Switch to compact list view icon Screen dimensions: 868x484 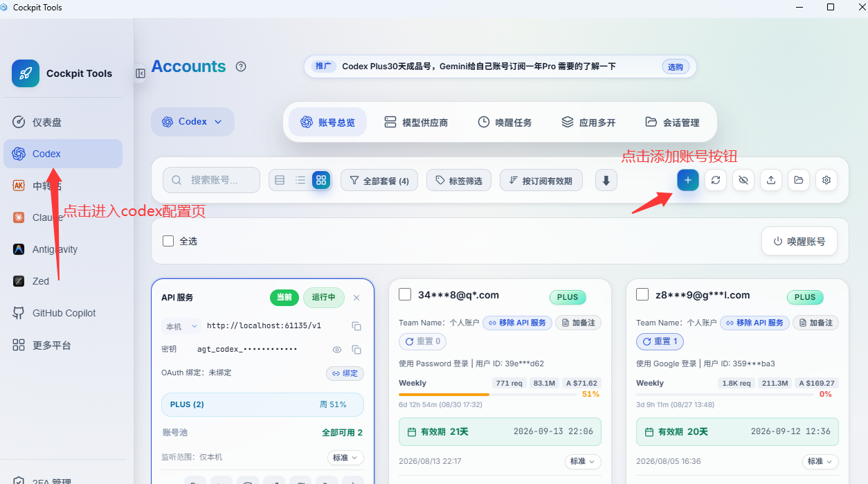click(280, 180)
